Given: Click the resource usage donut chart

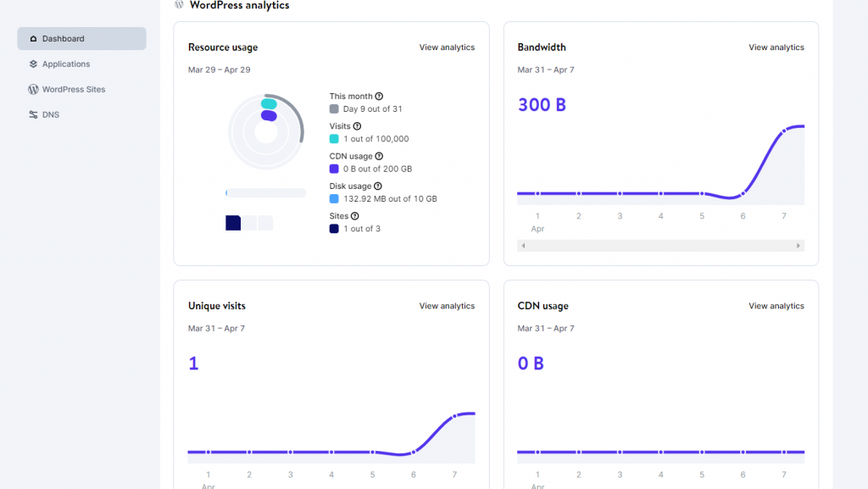Looking at the screenshot, I should pos(266,132).
